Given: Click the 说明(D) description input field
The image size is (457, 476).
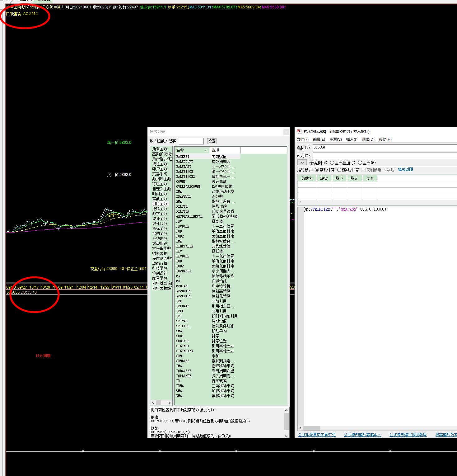Looking at the screenshot, I should (385, 156).
